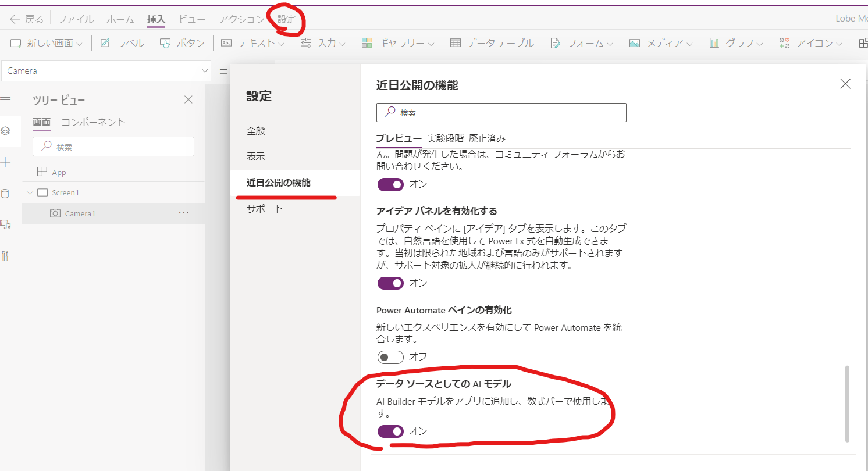This screenshot has width=868, height=471.
Task: Toggle データ ソースとしての AI モデル switch
Action: pos(390,431)
